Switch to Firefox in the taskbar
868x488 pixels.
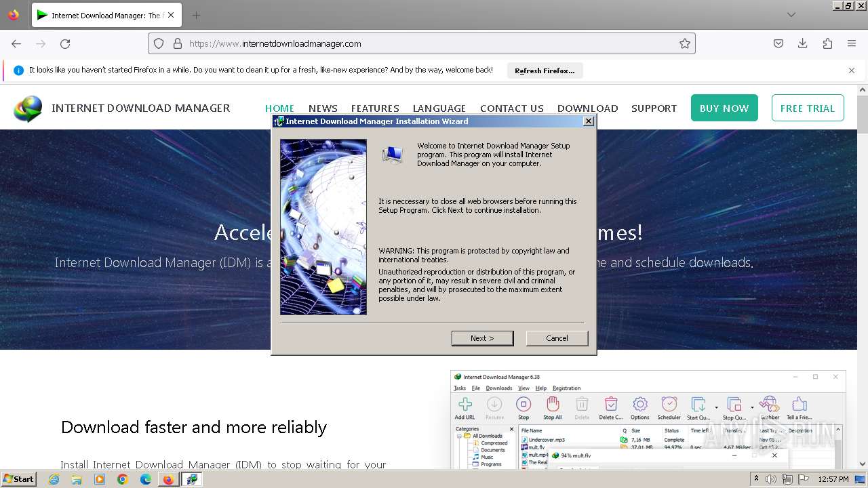[x=168, y=479]
